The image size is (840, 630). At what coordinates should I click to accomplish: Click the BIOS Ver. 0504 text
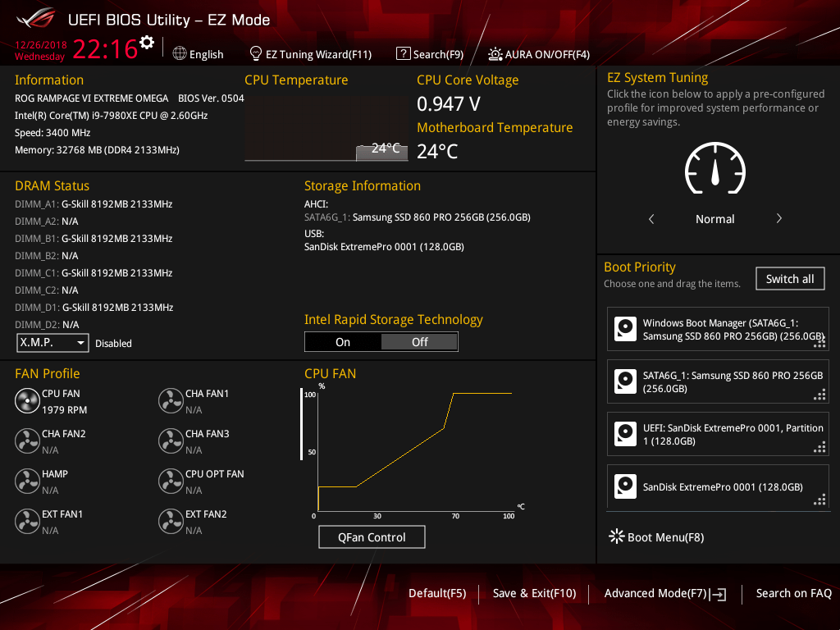(211, 98)
